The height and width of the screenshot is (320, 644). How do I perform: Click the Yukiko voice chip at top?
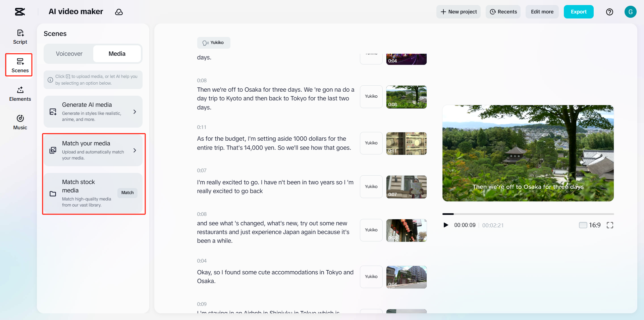pos(214,43)
